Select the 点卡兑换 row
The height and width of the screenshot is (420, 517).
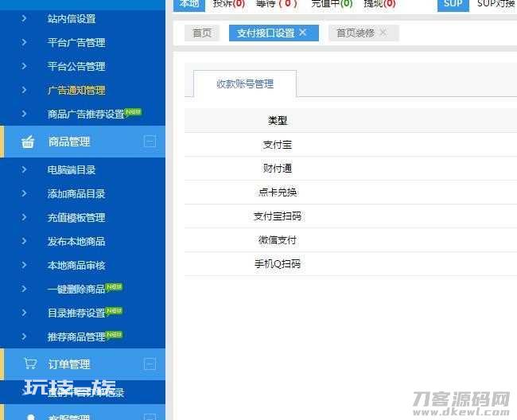click(x=351, y=192)
